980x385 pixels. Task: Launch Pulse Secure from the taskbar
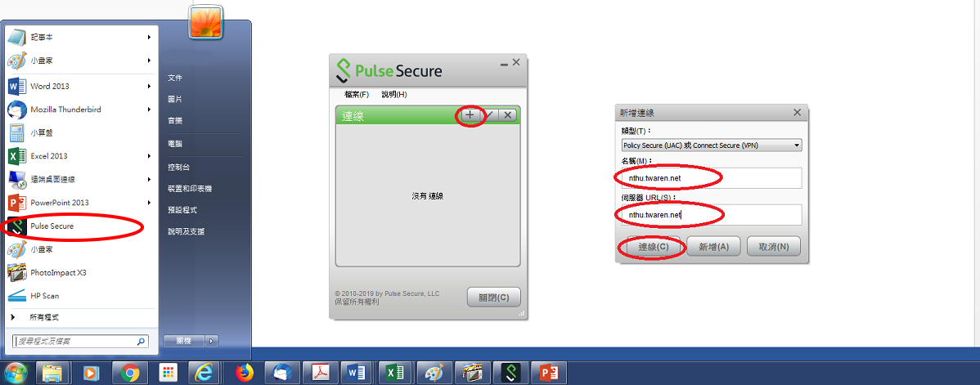[511, 373]
